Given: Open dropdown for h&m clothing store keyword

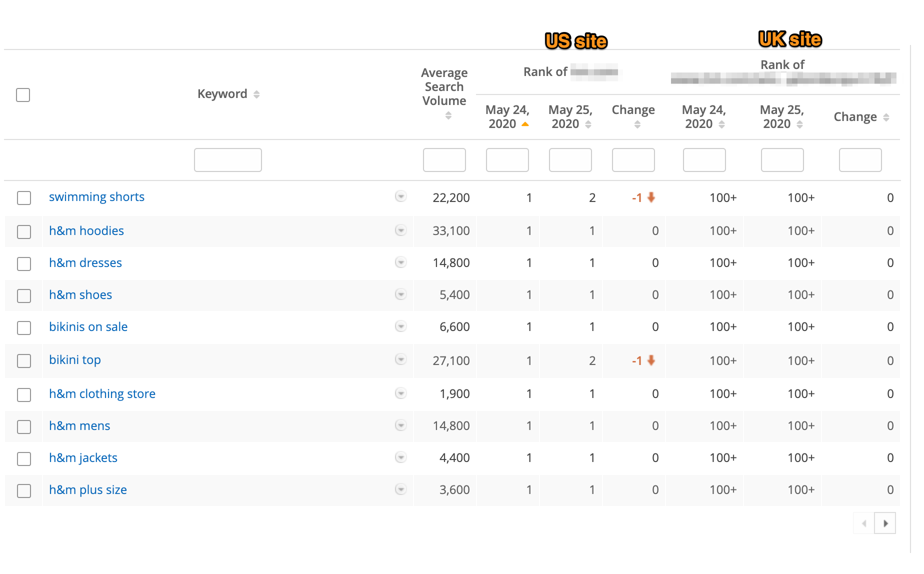Looking at the screenshot, I should 400,393.
